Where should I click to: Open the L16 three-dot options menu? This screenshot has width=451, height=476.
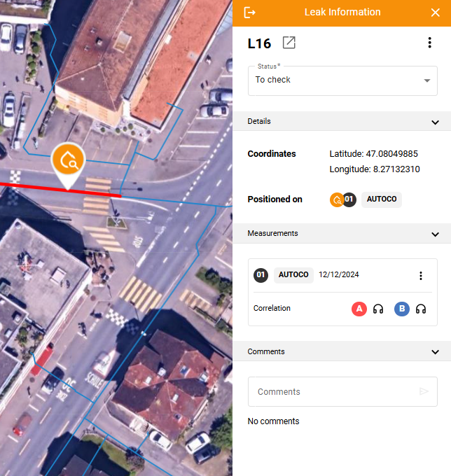pos(429,43)
